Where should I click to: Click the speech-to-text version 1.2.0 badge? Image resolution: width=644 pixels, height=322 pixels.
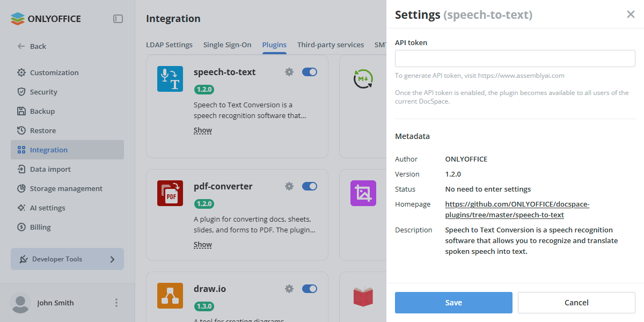(x=204, y=90)
